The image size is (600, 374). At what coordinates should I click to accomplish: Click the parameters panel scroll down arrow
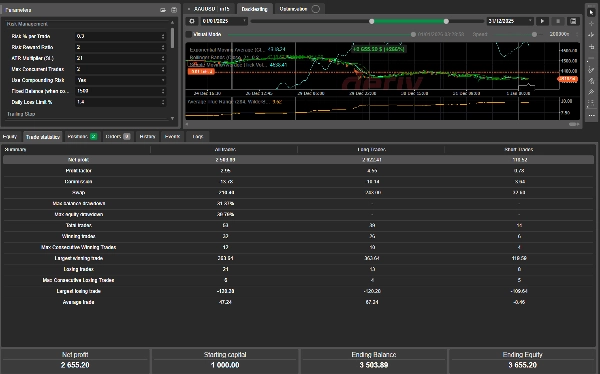pyautogui.click(x=173, y=119)
